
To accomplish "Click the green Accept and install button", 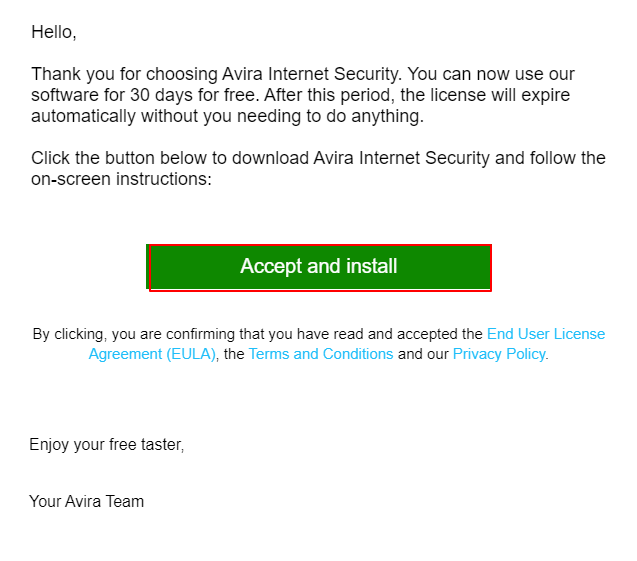I will (x=319, y=267).
